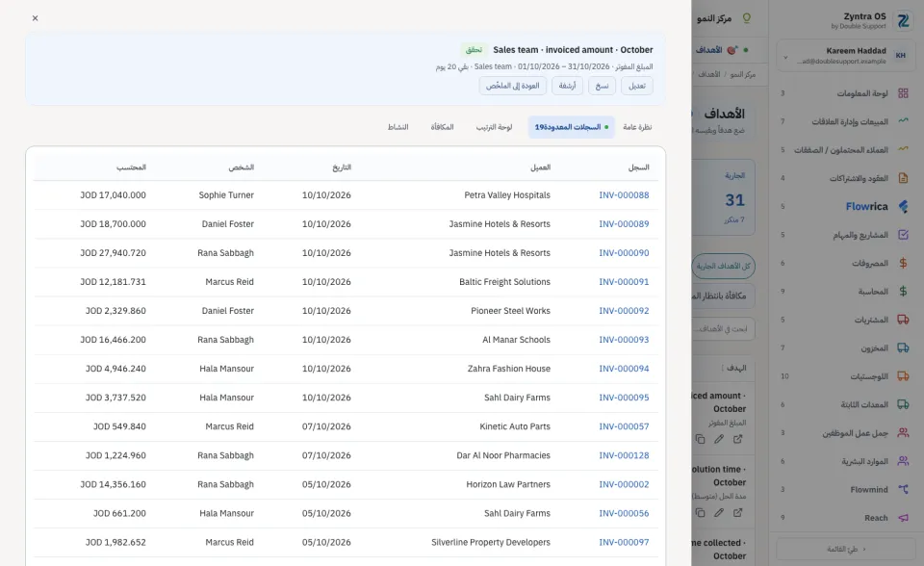This screenshot has width=924, height=566.
Task: Click the المعدات الثابتة truck icon
Action: [x=903, y=404]
